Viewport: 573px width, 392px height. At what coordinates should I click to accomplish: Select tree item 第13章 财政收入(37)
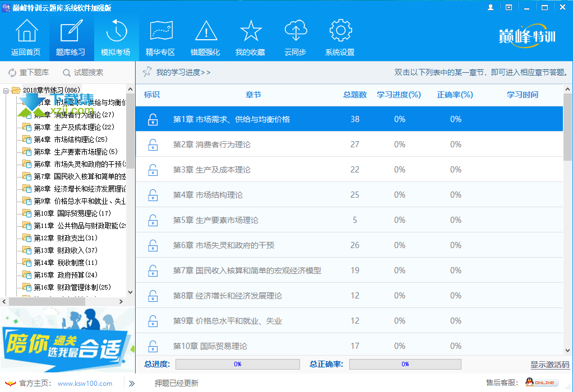pos(66,250)
